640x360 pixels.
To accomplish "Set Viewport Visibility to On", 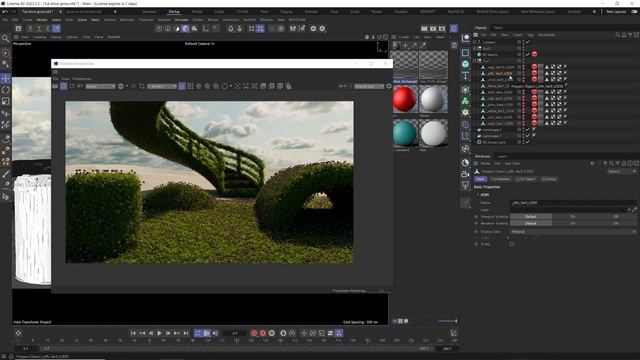I will tap(573, 217).
